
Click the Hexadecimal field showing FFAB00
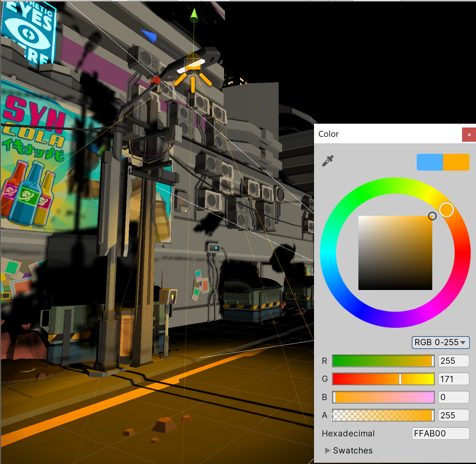[x=440, y=433]
